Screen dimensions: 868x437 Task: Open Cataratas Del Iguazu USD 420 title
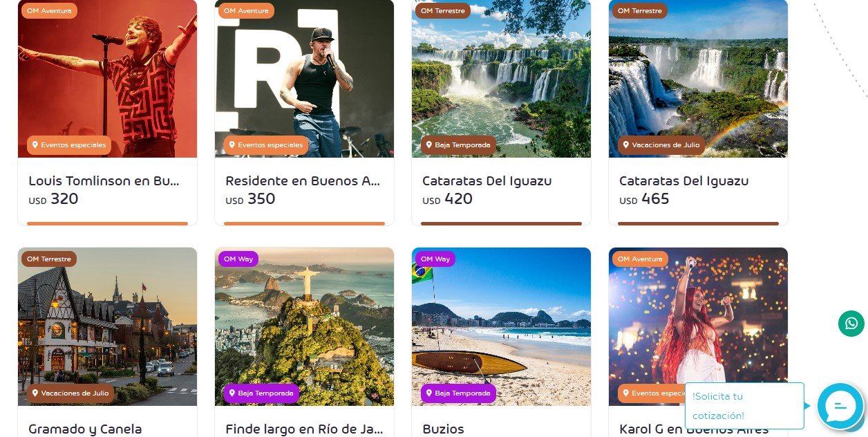click(487, 181)
